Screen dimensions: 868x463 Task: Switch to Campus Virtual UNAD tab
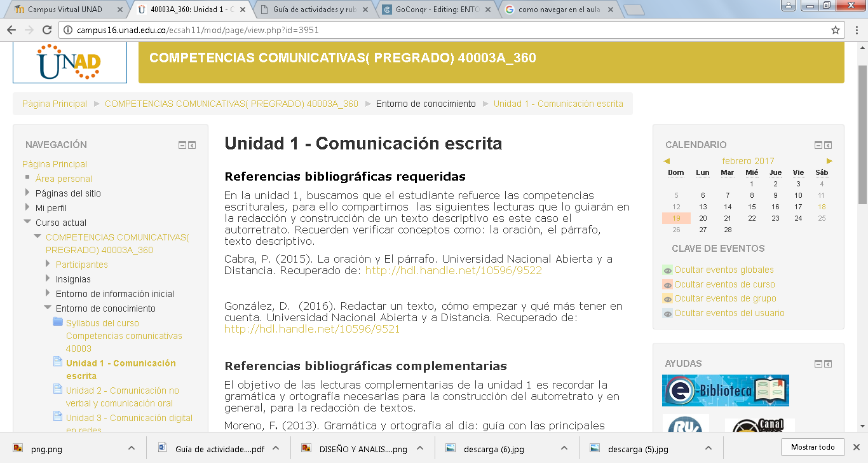[x=65, y=10]
